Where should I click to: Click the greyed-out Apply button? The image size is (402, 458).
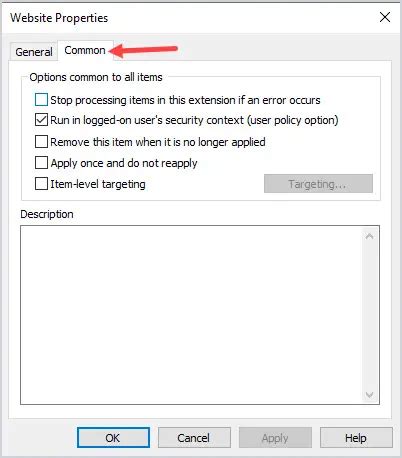(275, 438)
